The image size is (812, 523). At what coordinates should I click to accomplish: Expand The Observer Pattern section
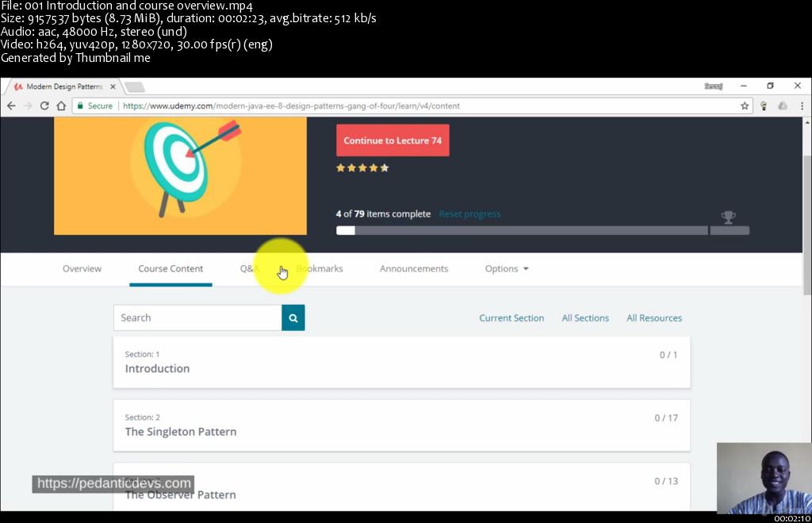coord(402,487)
